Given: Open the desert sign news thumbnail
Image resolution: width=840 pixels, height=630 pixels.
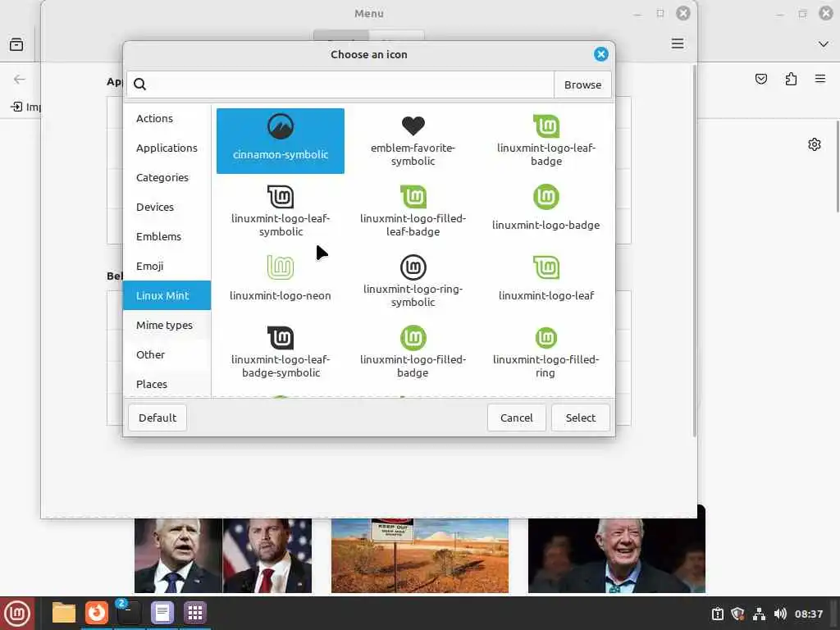Looking at the screenshot, I should pos(419,555).
